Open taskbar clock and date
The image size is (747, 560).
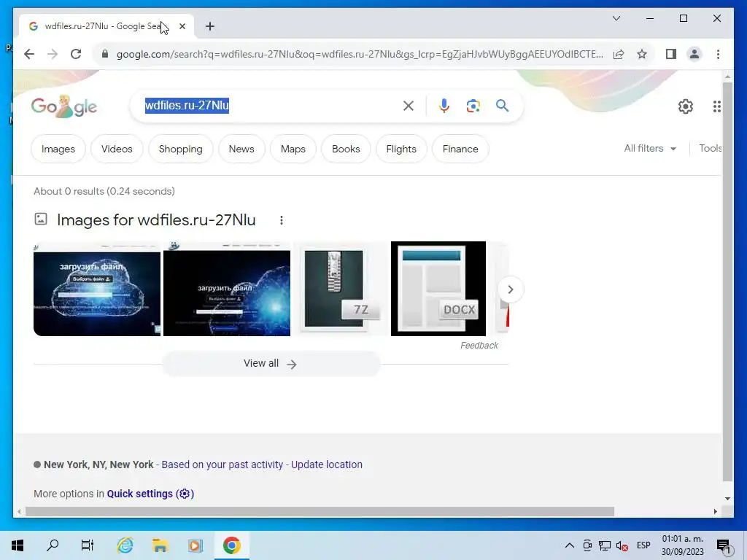682,545
